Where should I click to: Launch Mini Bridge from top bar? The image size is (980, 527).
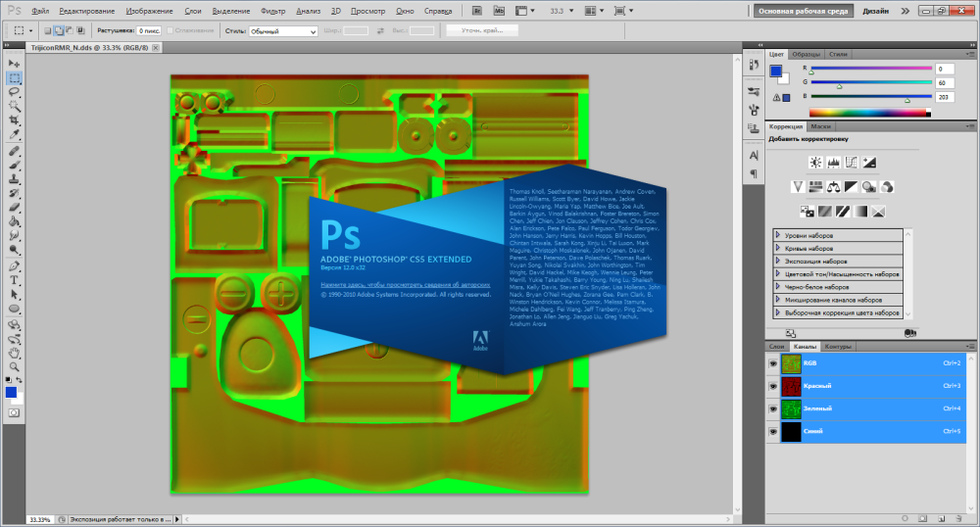coord(499,11)
